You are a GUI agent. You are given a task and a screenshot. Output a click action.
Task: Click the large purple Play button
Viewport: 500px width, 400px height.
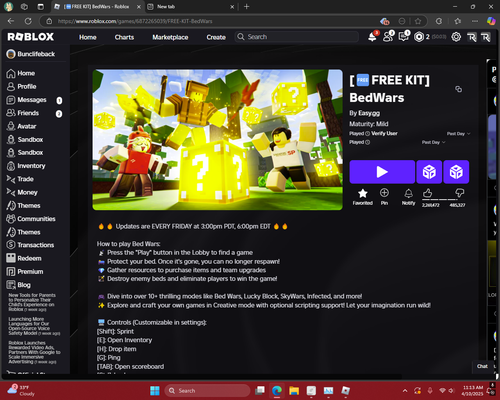coord(382,172)
